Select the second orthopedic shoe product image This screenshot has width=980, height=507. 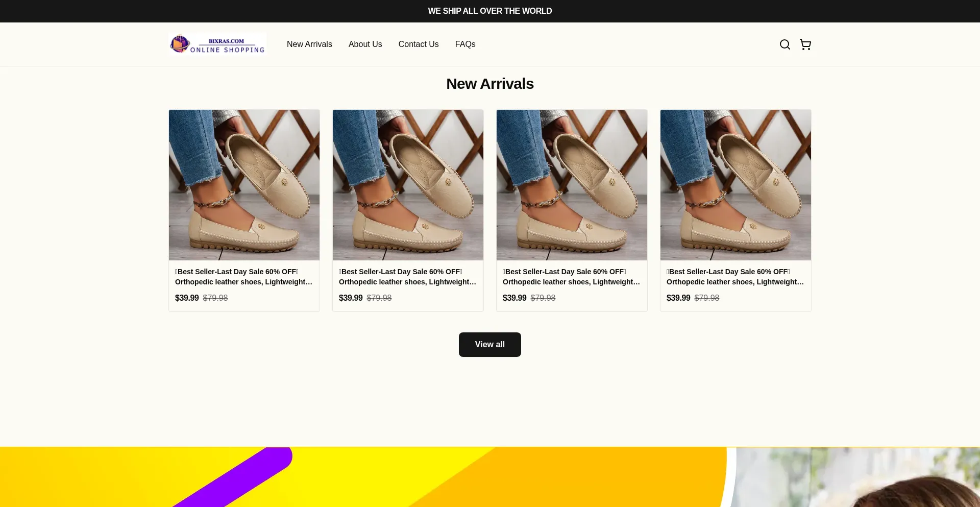[408, 185]
